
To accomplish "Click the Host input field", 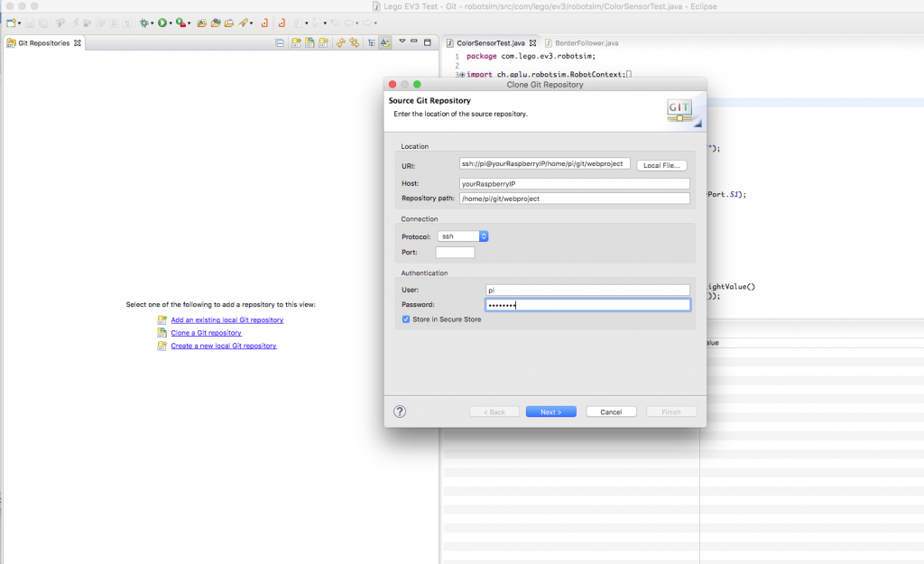I will click(x=575, y=182).
